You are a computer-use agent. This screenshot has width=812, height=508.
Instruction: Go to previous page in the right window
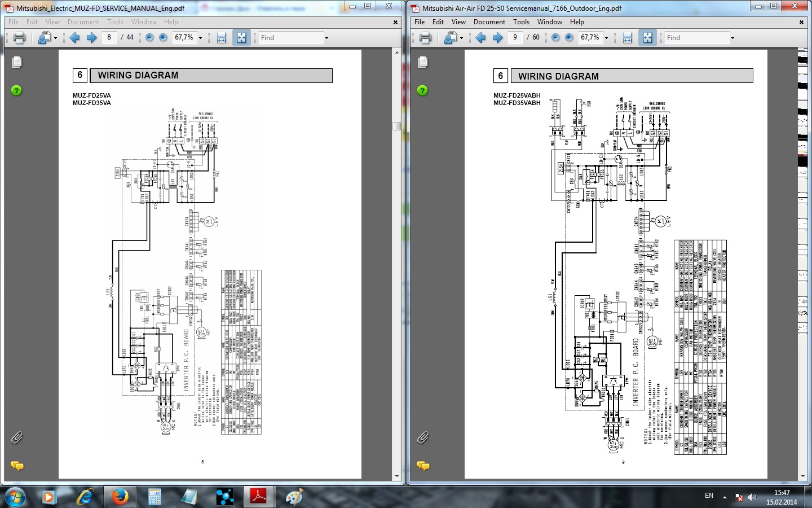[x=480, y=38]
